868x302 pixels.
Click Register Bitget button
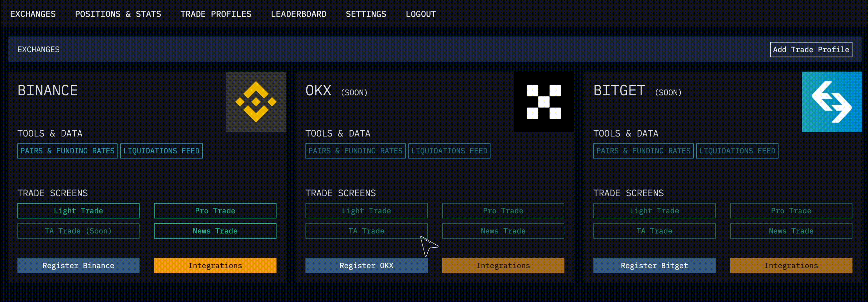(x=654, y=265)
